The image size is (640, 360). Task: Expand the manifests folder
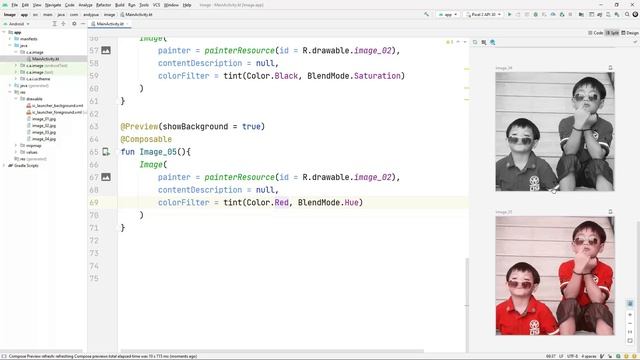[10, 39]
